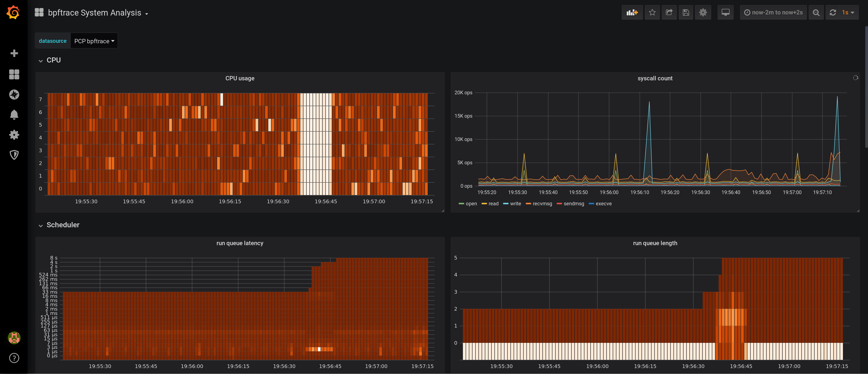Viewport: 868px width, 374px height.
Task: Open dashboard settings gear
Action: tap(703, 12)
